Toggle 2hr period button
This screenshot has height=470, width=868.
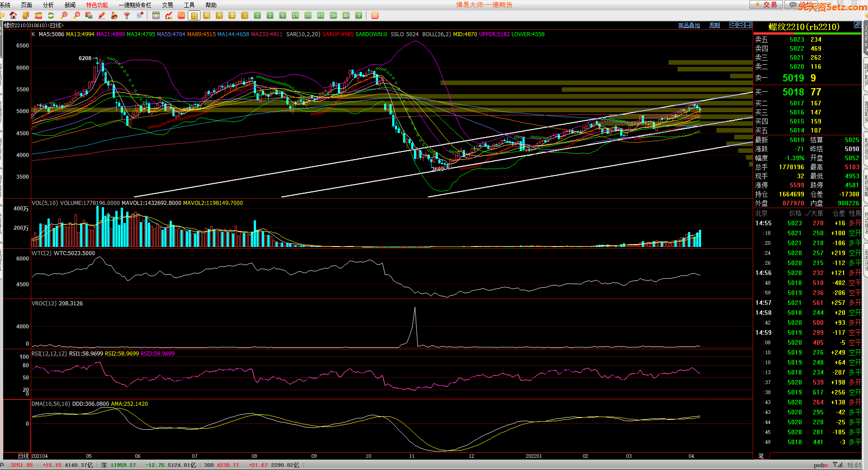pos(333,15)
